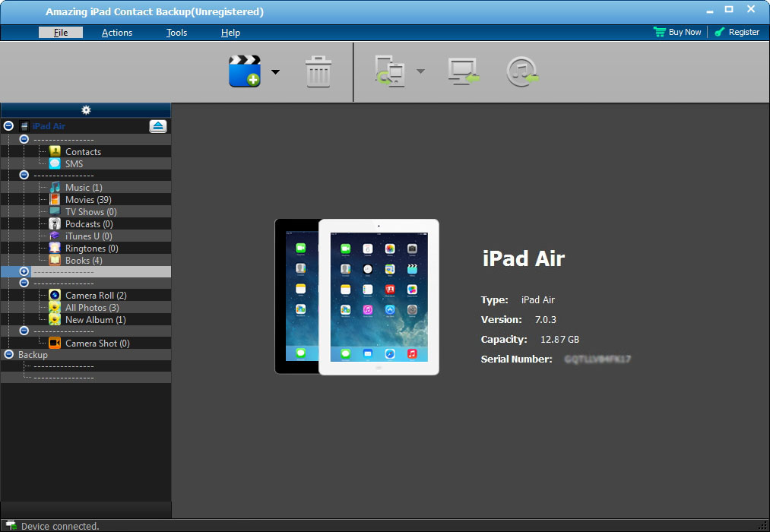Screen dimensions: 770x532
Task: Select the Music note icon
Action: (55, 187)
